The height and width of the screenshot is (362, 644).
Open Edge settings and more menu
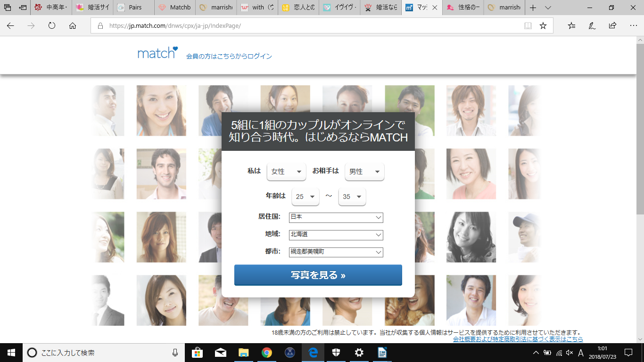click(633, 26)
